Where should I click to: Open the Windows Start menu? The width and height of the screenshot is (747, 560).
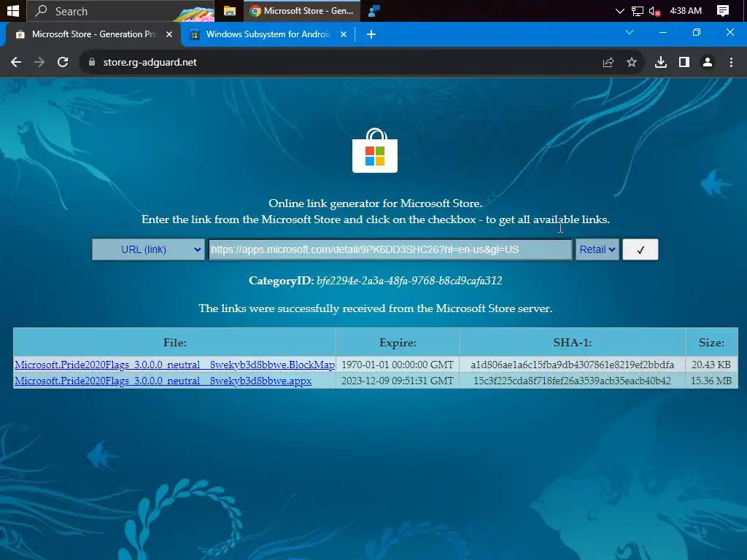[x=13, y=10]
